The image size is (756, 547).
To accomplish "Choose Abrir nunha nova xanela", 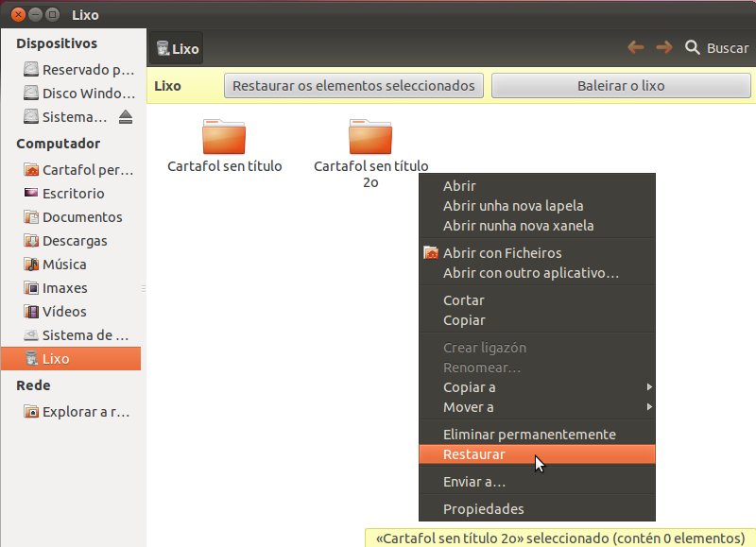I will [x=537, y=226].
